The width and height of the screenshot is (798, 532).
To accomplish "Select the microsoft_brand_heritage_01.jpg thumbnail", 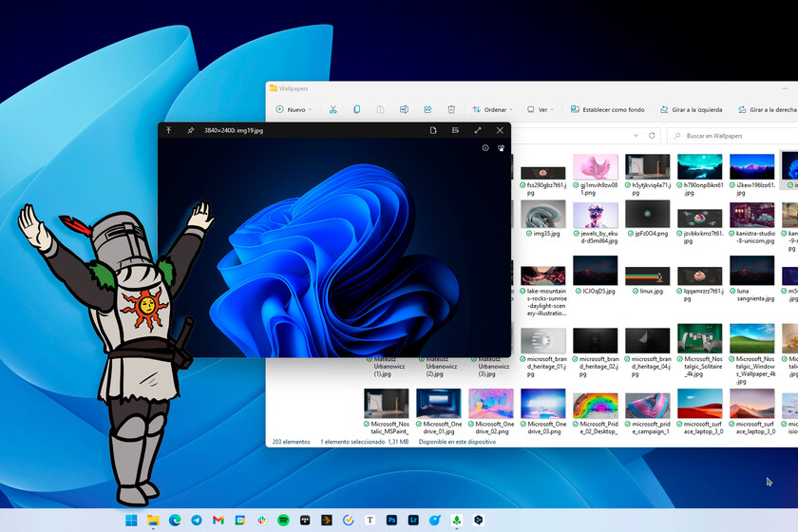I will point(543,341).
